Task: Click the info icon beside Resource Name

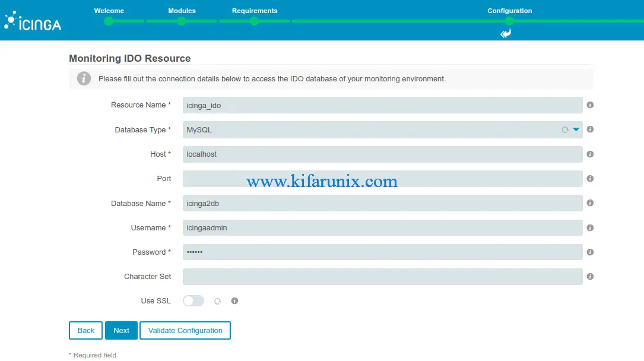Action: [590, 105]
